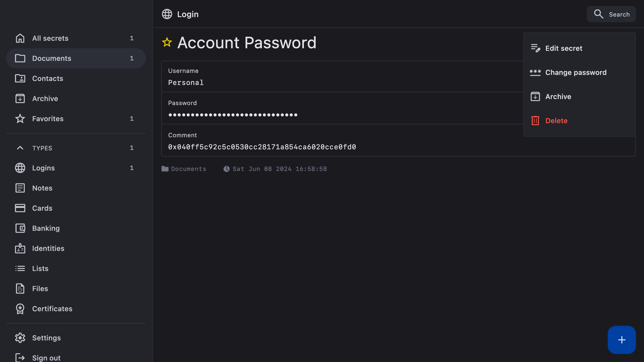Viewport: 644px width, 362px height.
Task: Show the Favorites list
Action: point(48,119)
